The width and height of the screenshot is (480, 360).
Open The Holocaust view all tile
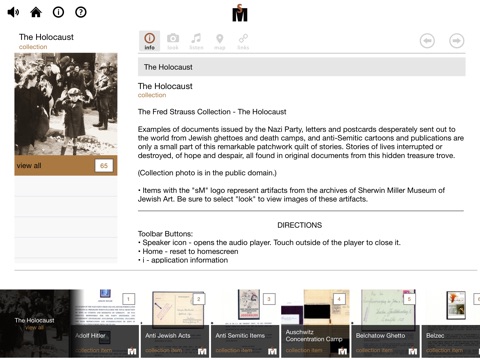[35, 323]
